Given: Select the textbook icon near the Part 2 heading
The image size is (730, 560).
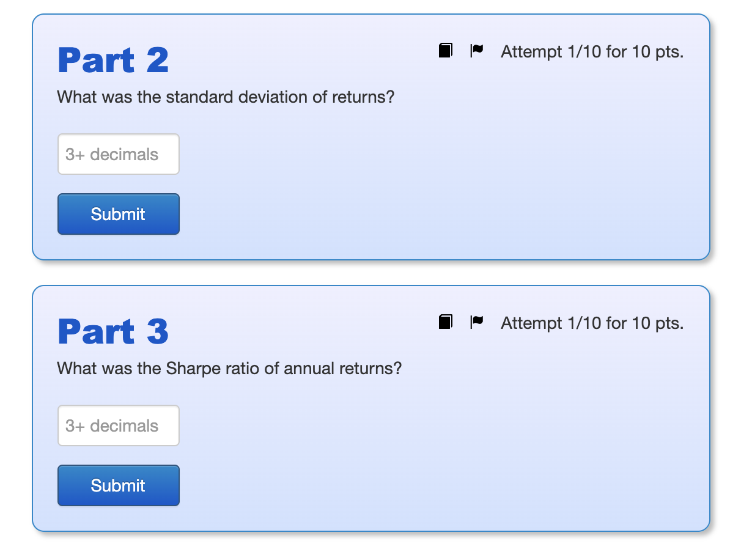Looking at the screenshot, I should coord(445,51).
